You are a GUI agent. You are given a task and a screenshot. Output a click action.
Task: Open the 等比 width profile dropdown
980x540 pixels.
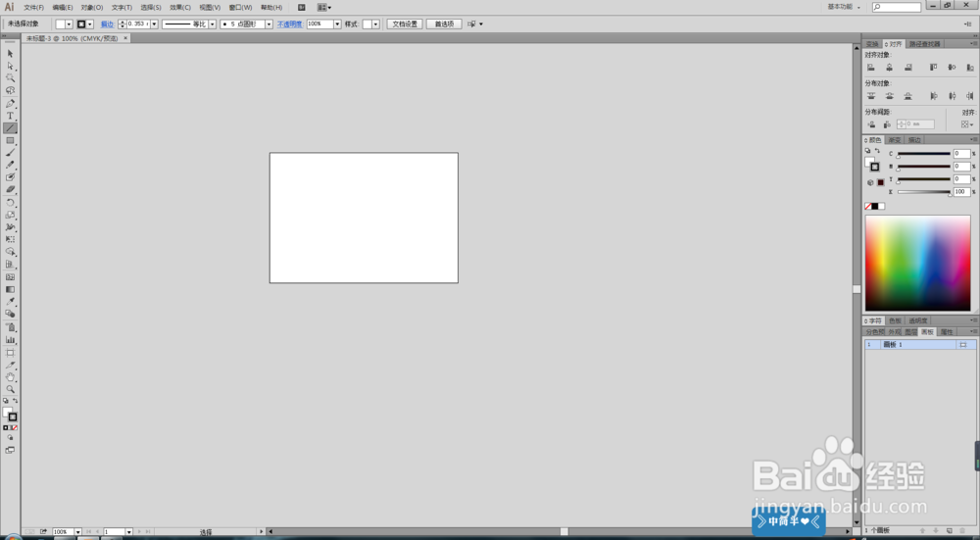pos(213,25)
